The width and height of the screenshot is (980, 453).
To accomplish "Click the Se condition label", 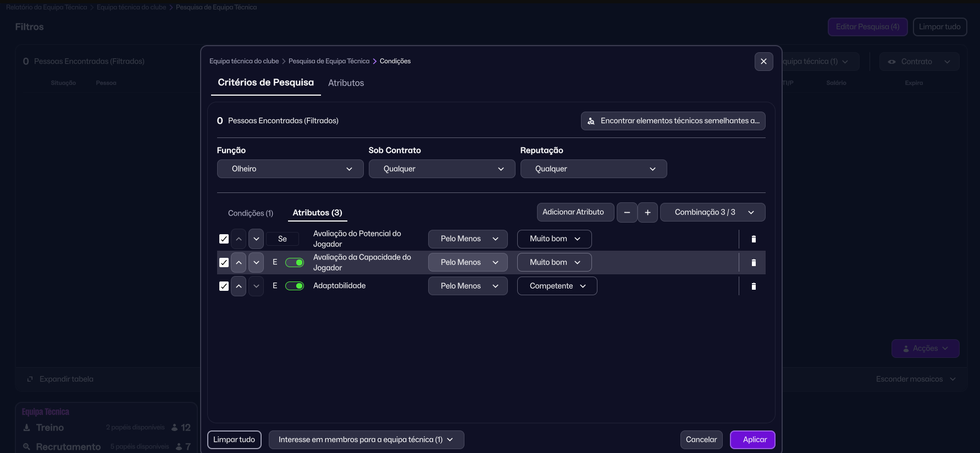I will [x=283, y=239].
